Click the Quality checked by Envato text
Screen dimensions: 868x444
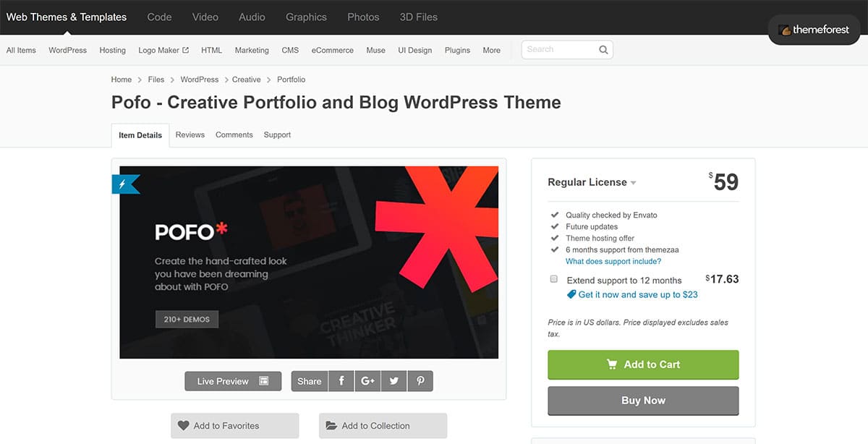[x=611, y=215]
